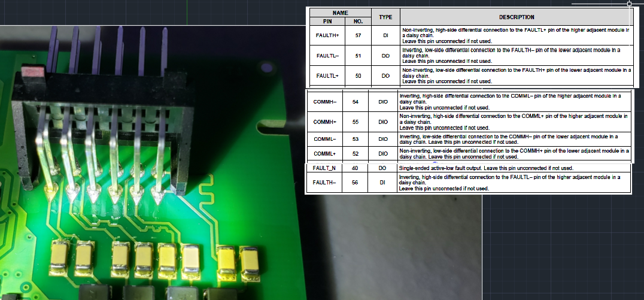
Task: Click the TYPE column header
Action: [x=385, y=17]
